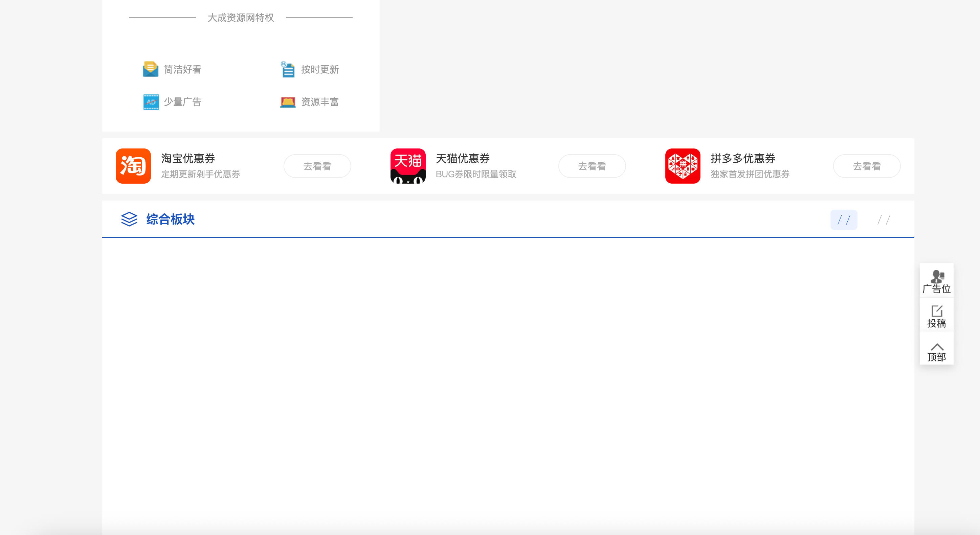Click the 按时更新 label text
This screenshot has height=535, width=980.
click(x=320, y=69)
